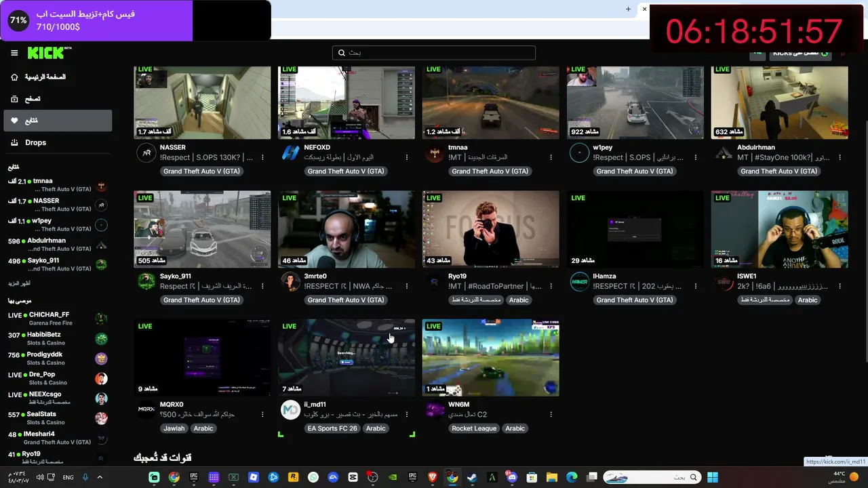Open the WN6M channel avatar

coord(435,410)
